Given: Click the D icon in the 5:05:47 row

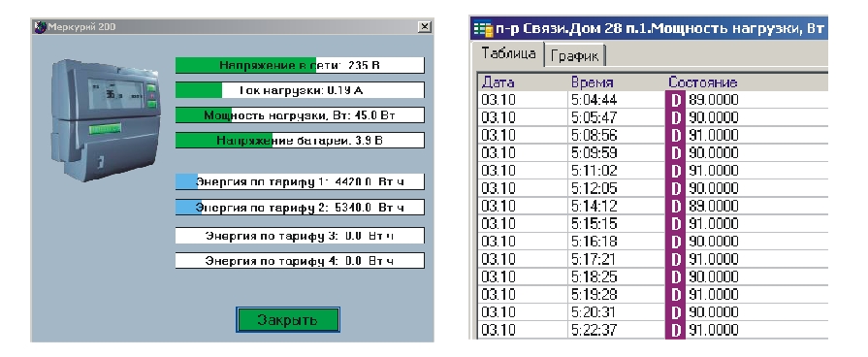Looking at the screenshot, I should point(675,118).
